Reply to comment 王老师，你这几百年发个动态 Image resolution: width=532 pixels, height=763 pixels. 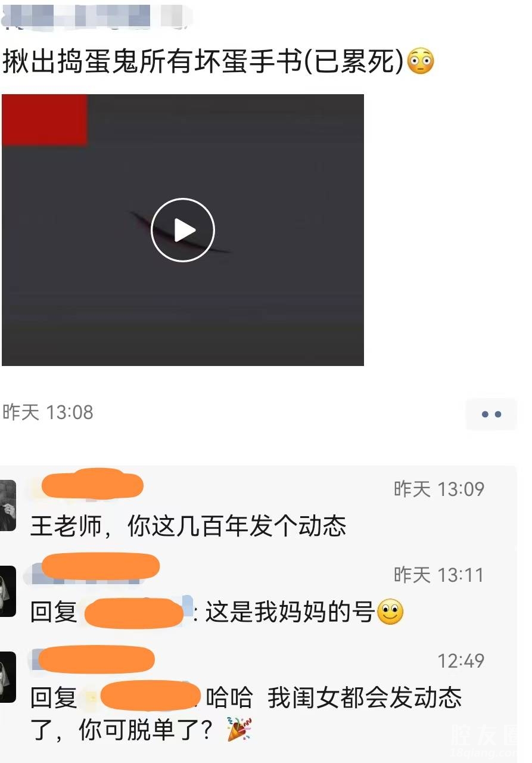point(188,526)
